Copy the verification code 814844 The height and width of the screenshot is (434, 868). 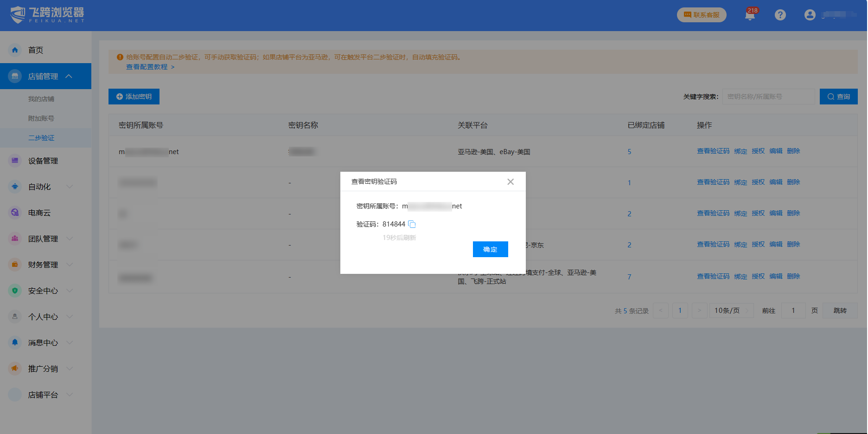(412, 225)
